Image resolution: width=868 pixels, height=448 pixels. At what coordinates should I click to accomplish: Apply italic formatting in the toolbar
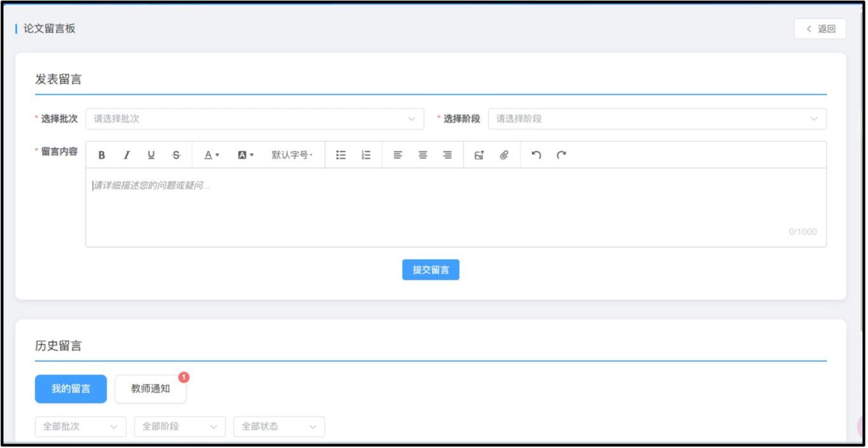pyautogui.click(x=126, y=155)
